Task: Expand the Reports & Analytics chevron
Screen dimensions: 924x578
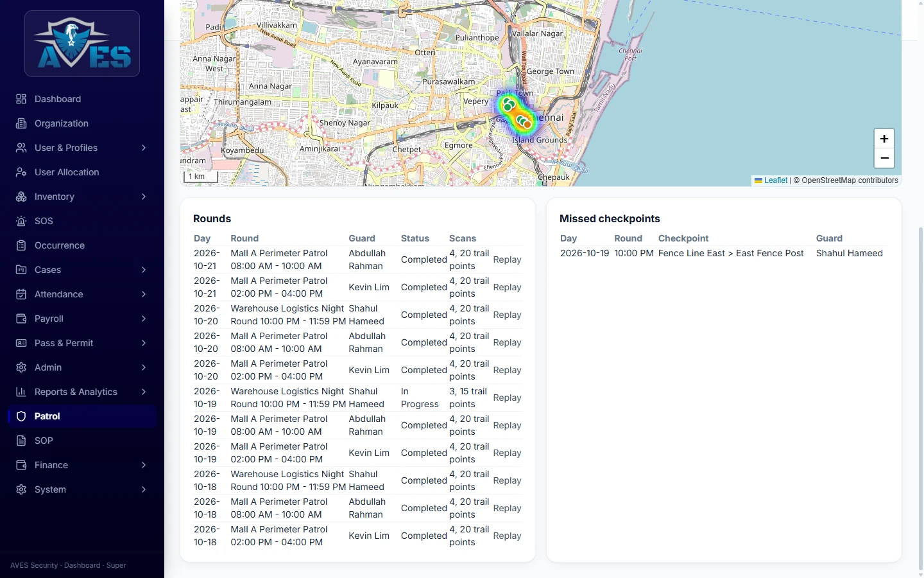Action: coord(144,392)
